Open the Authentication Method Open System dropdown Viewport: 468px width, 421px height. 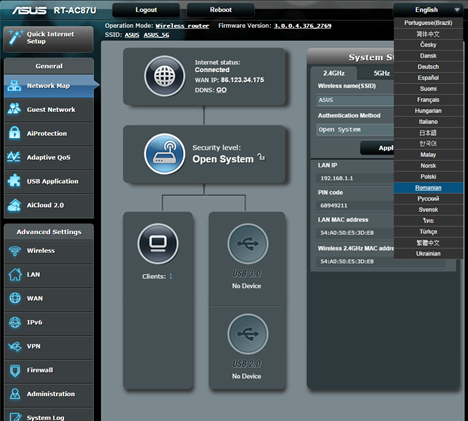[355, 130]
